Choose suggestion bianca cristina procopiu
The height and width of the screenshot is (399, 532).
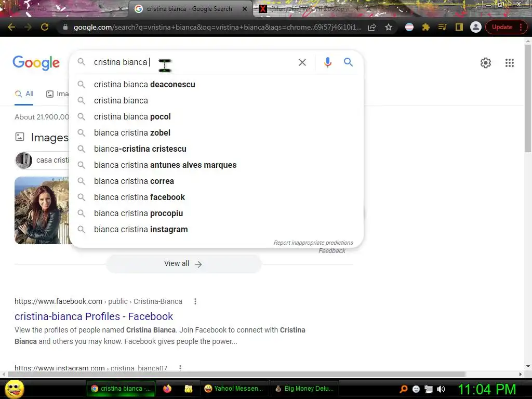(216, 214)
